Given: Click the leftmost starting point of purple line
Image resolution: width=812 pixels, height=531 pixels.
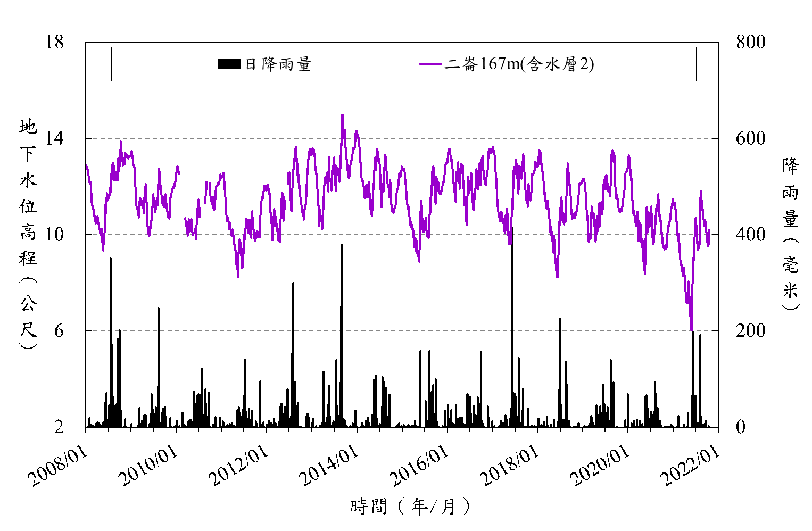Looking at the screenshot, I should coord(87,165).
